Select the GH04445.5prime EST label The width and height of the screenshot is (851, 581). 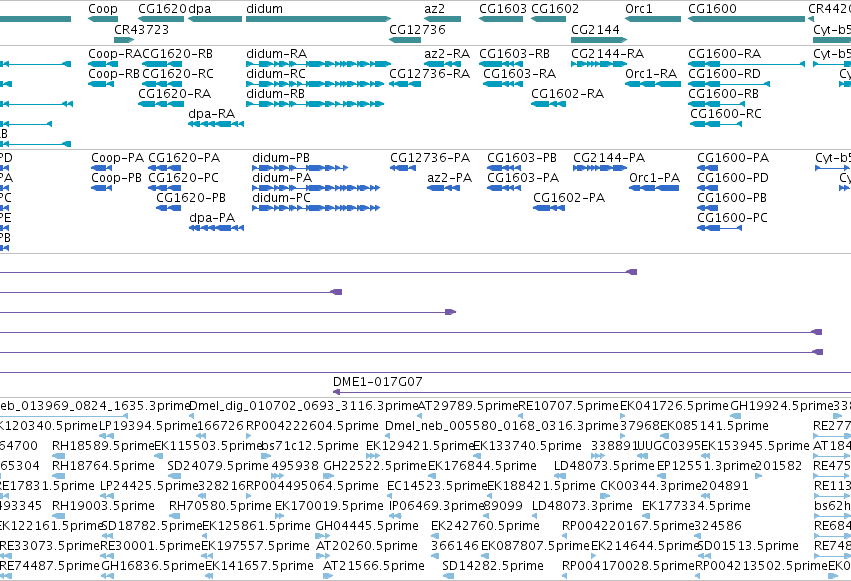tap(367, 526)
